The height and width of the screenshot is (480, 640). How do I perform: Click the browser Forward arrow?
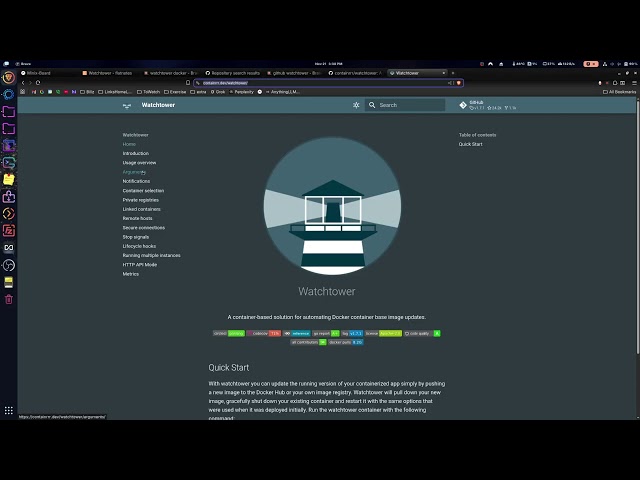coord(30,83)
